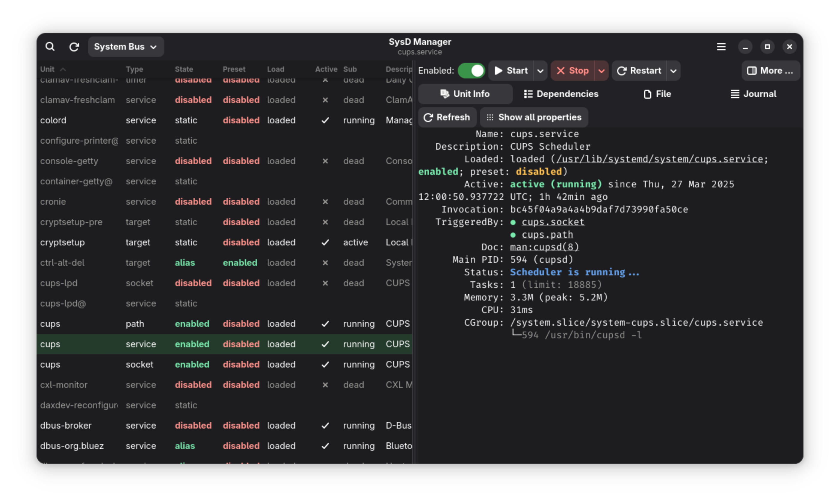Show all properties of the unit
Screen dimensions: 840x504
pos(534,117)
